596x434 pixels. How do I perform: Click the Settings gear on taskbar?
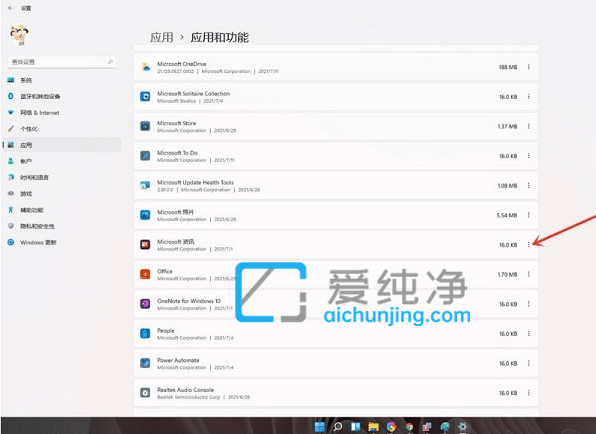click(463, 427)
